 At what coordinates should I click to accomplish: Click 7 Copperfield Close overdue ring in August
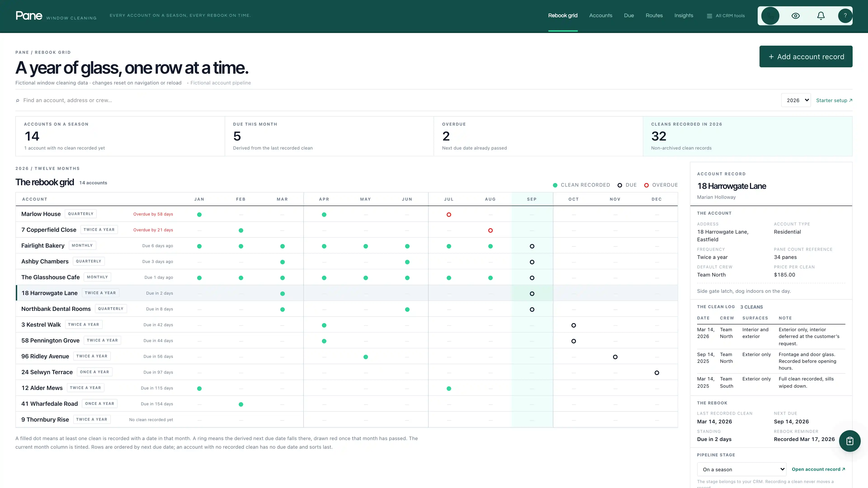click(490, 230)
